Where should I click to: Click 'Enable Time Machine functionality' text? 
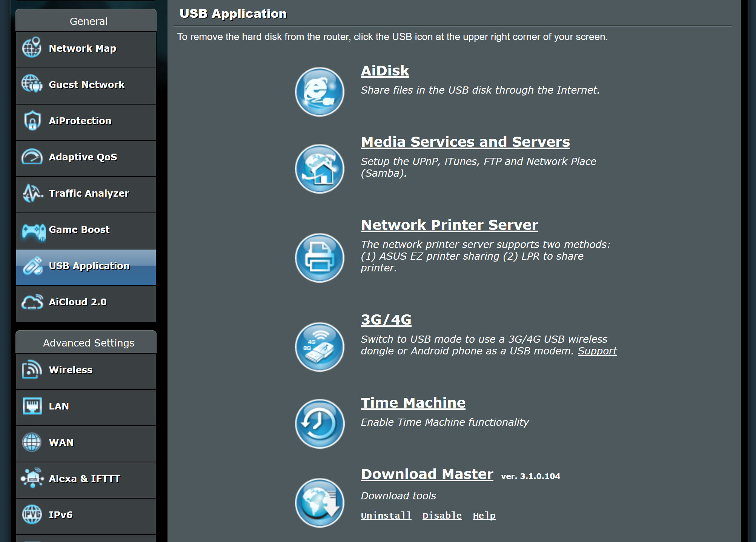pyautogui.click(x=445, y=422)
